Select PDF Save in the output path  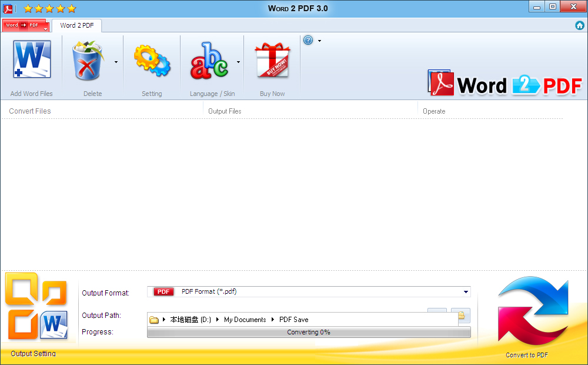tap(293, 320)
